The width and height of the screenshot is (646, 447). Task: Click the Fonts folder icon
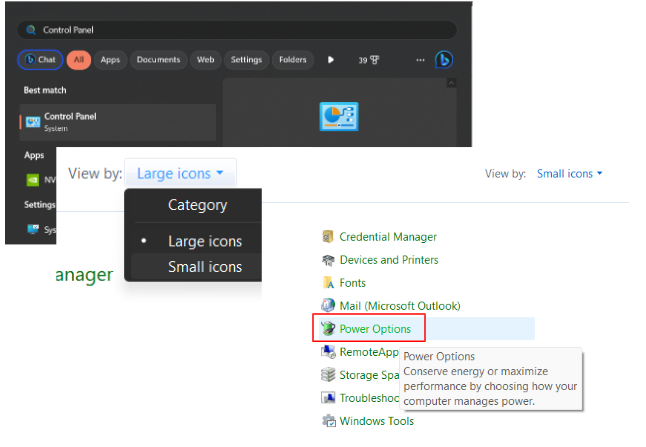tap(328, 283)
